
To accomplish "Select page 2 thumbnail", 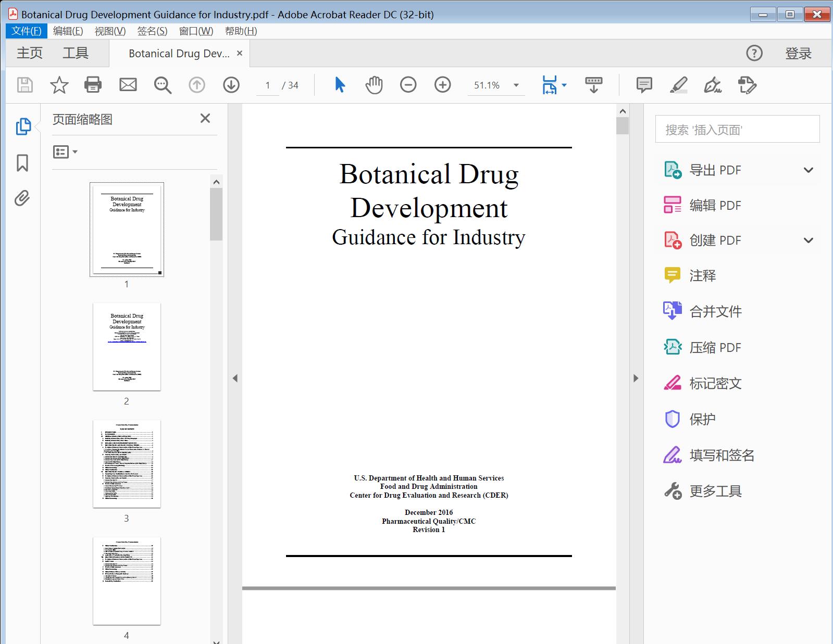I will point(127,347).
